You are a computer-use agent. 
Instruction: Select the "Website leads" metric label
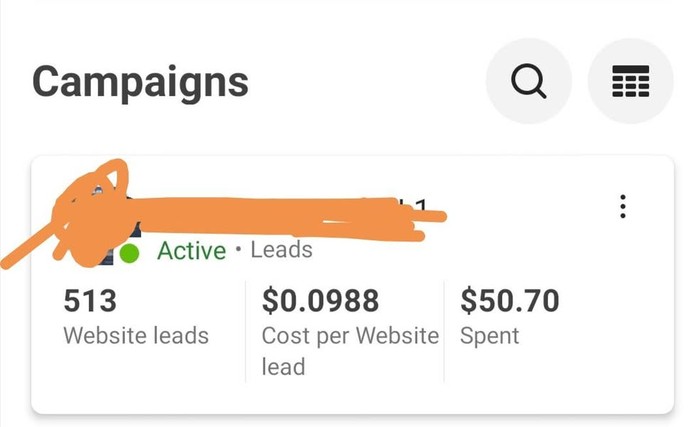[136, 335]
